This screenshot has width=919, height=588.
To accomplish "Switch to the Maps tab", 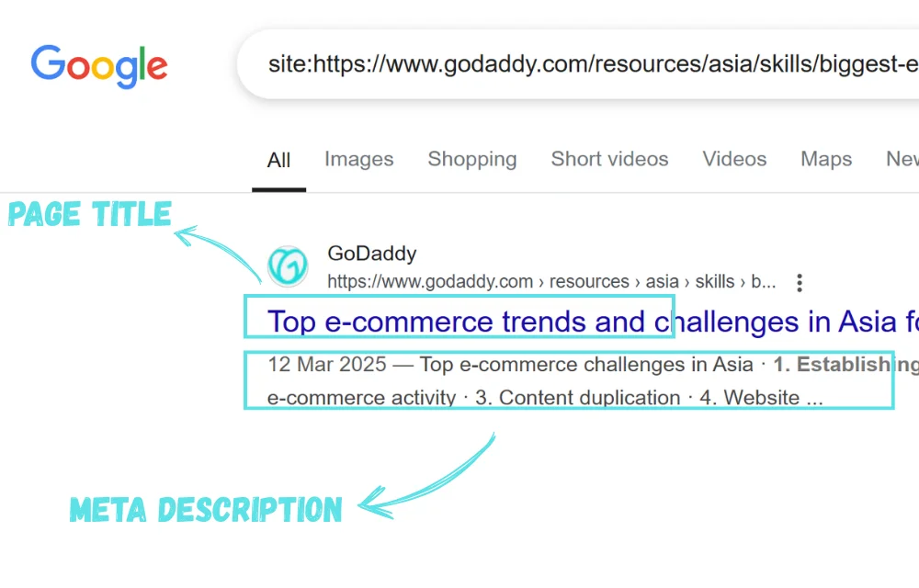I will (824, 159).
